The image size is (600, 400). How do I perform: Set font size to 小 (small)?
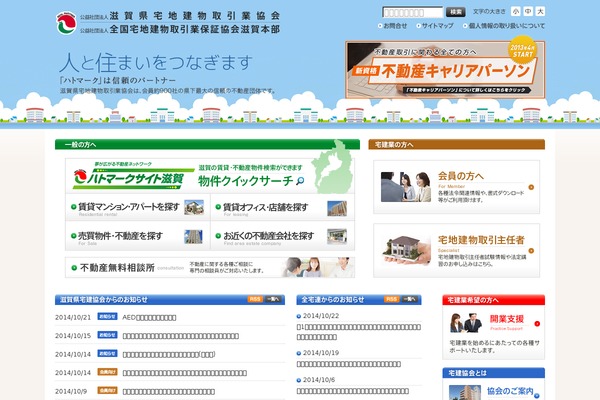coord(516,11)
